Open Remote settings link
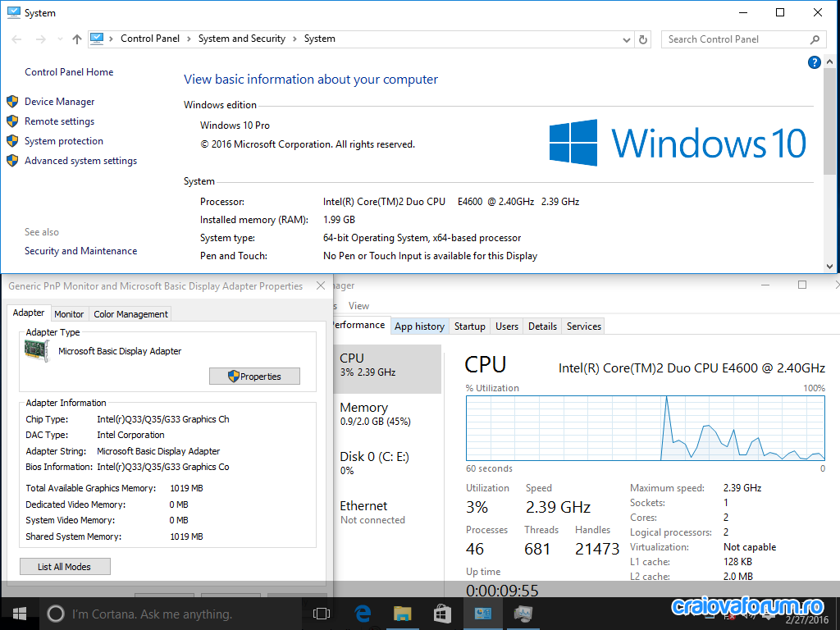840x630 pixels. pos(59,121)
